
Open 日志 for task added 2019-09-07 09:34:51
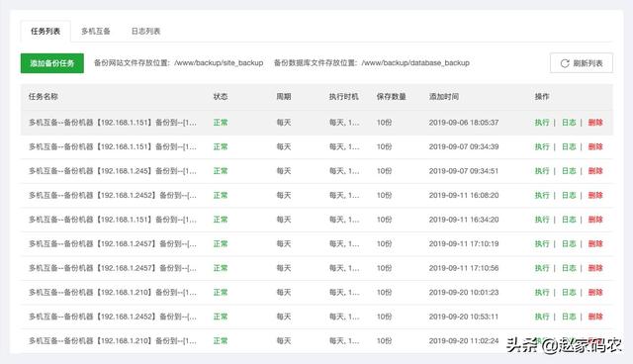pos(569,171)
